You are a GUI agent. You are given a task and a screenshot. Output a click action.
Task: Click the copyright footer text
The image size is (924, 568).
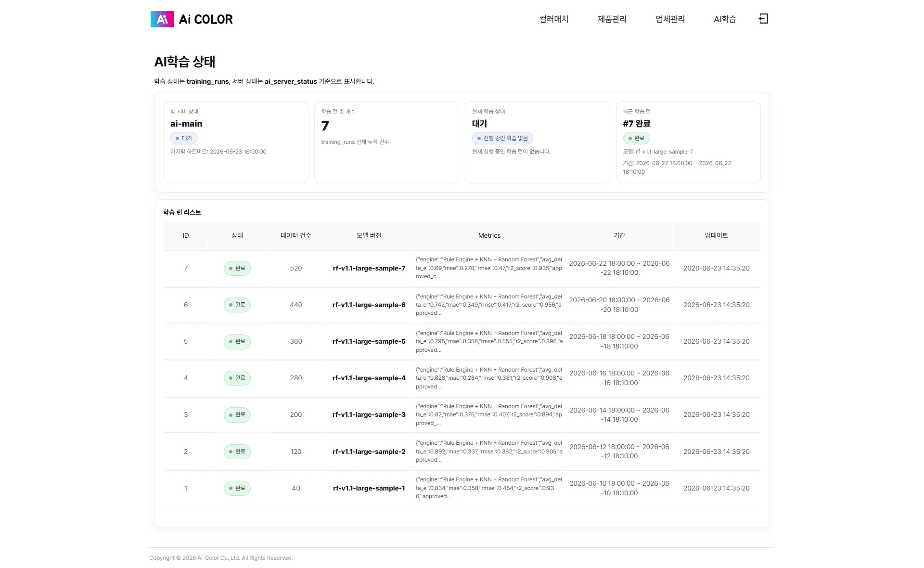tap(221, 558)
